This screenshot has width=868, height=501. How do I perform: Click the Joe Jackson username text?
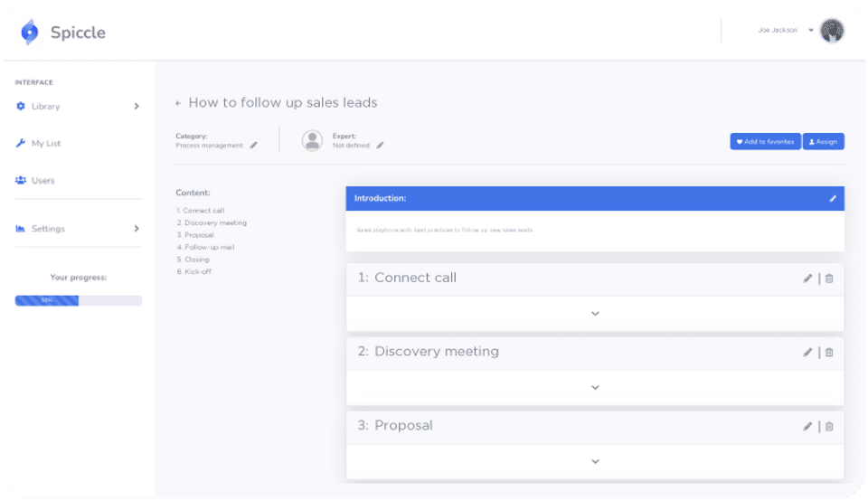tap(778, 31)
